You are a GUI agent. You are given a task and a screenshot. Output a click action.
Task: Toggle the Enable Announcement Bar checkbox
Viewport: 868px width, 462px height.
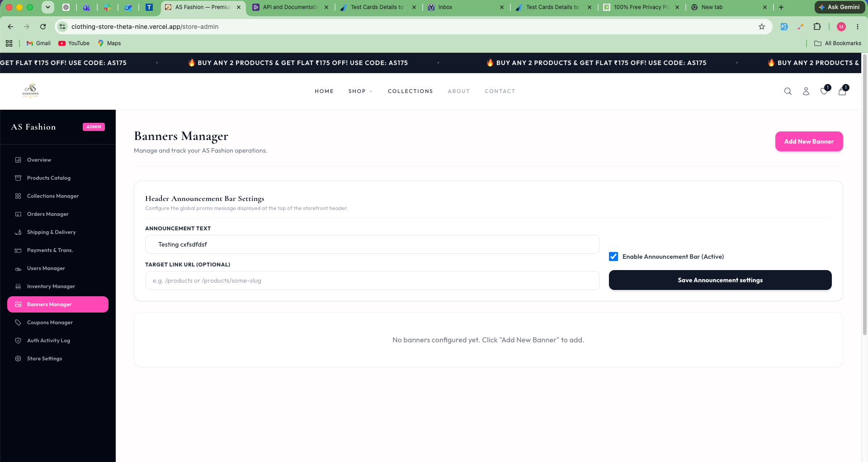[613, 257]
